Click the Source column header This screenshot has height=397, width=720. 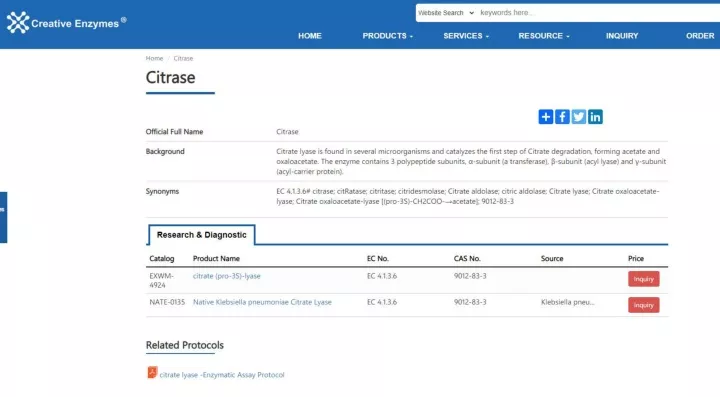pyautogui.click(x=552, y=259)
